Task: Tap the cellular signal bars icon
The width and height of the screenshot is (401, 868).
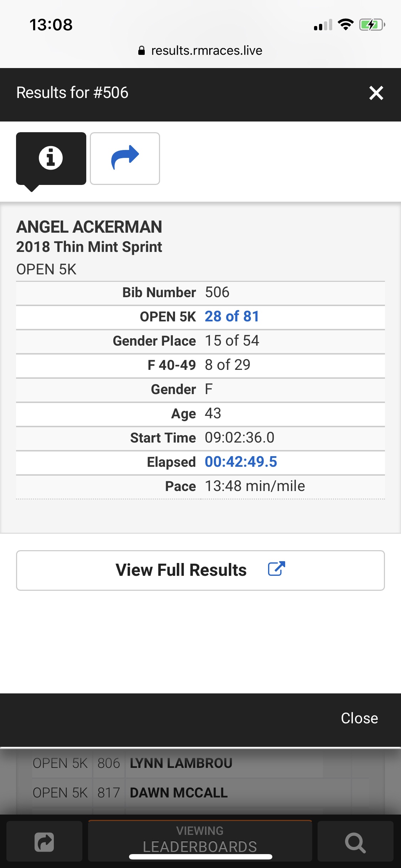Action: coord(323,25)
